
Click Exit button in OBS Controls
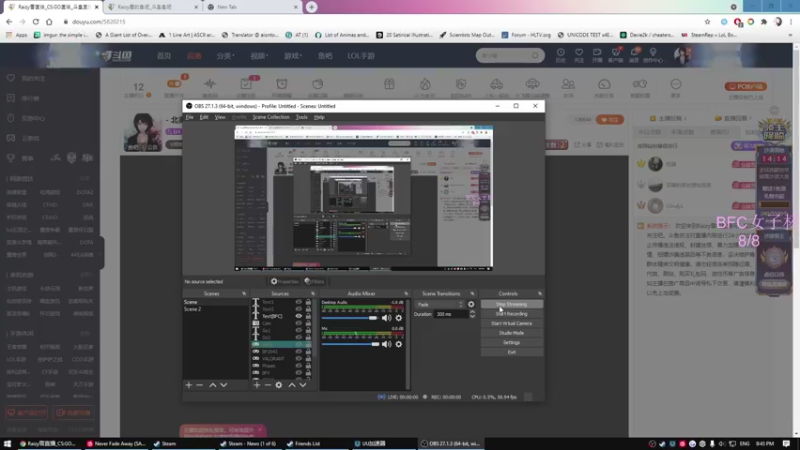[511, 352]
